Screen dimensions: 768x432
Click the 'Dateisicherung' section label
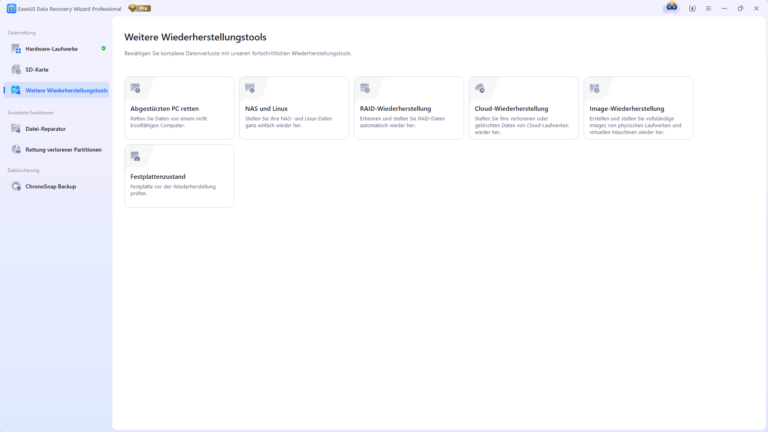pos(23,170)
